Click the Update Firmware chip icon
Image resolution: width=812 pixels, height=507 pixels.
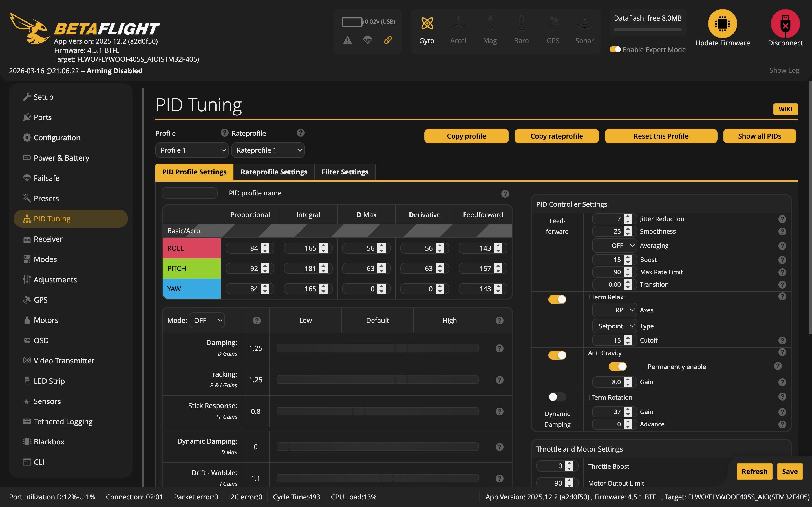(722, 23)
